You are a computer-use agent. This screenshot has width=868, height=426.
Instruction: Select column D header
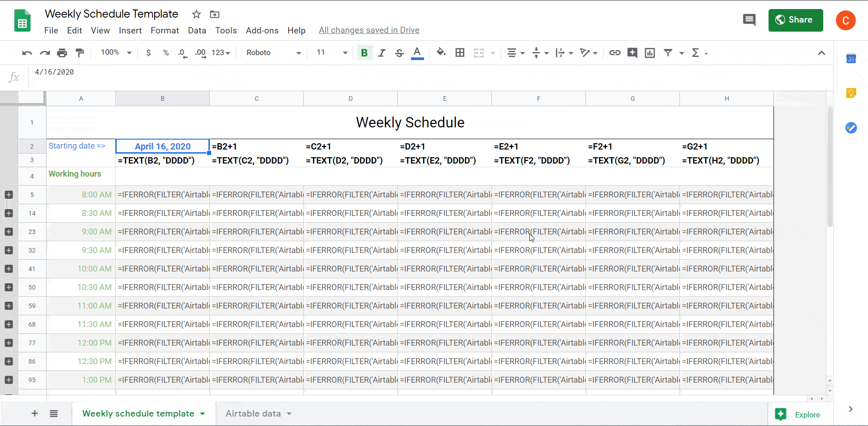pyautogui.click(x=350, y=98)
